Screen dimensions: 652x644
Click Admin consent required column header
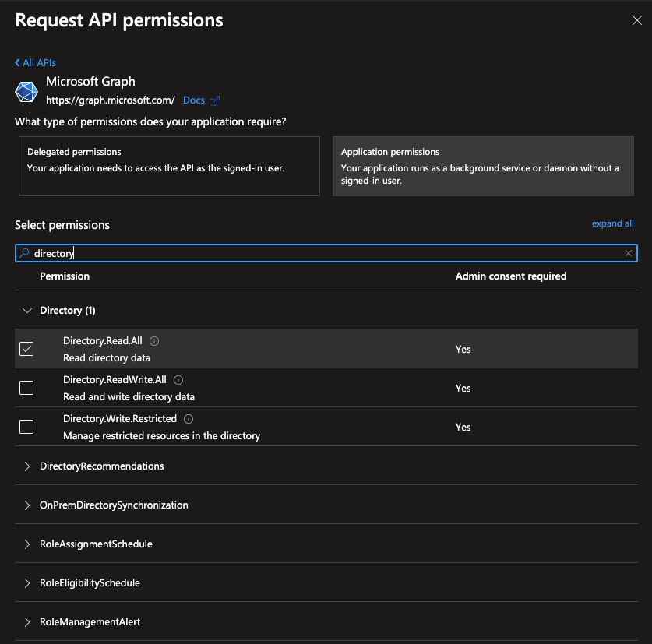coord(511,276)
